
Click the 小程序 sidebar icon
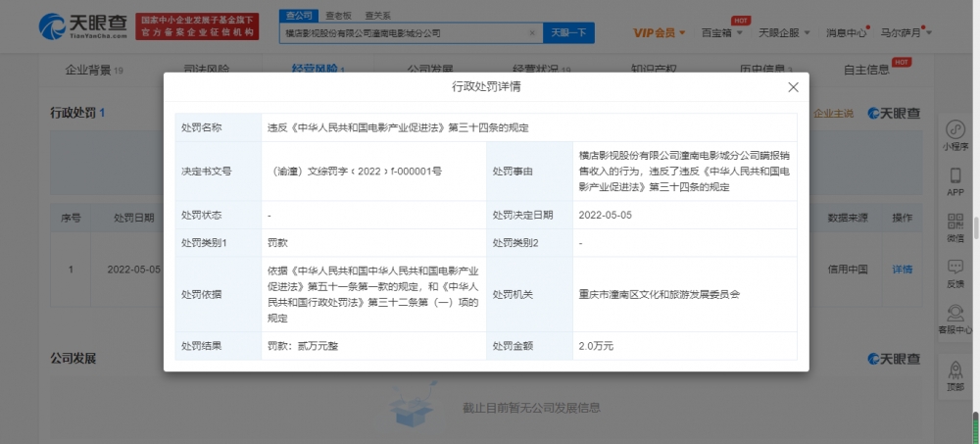[x=955, y=135]
